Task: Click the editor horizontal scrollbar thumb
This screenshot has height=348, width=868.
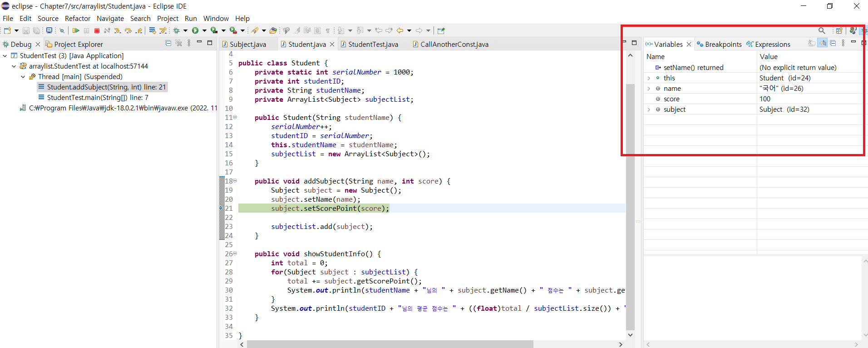Action: pyautogui.click(x=390, y=344)
